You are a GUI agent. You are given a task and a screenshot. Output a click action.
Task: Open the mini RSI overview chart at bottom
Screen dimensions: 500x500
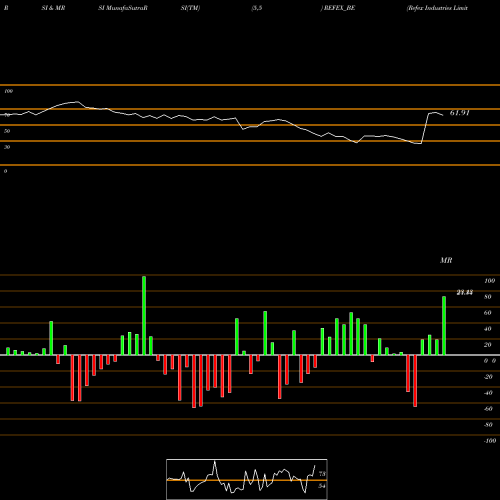point(247,479)
